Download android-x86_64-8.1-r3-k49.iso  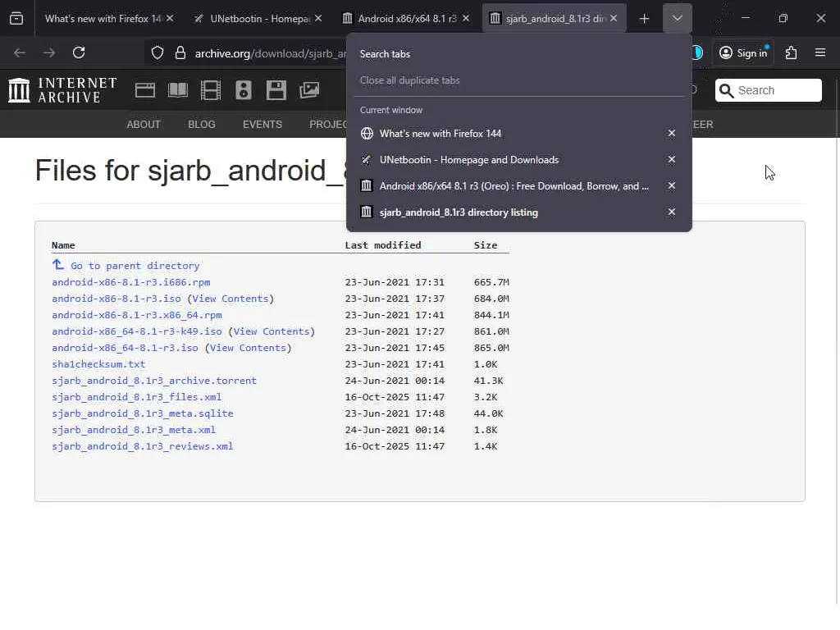(137, 331)
